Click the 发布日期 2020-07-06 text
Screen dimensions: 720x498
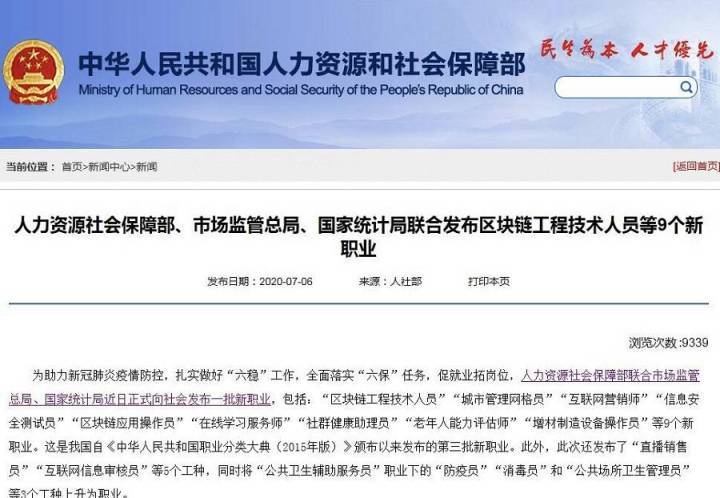[x=259, y=281]
